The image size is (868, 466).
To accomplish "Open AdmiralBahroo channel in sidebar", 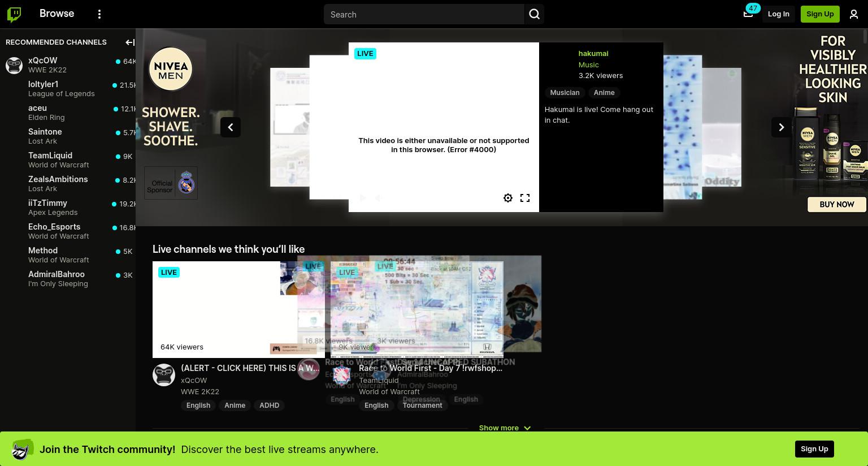I will 68,279.
